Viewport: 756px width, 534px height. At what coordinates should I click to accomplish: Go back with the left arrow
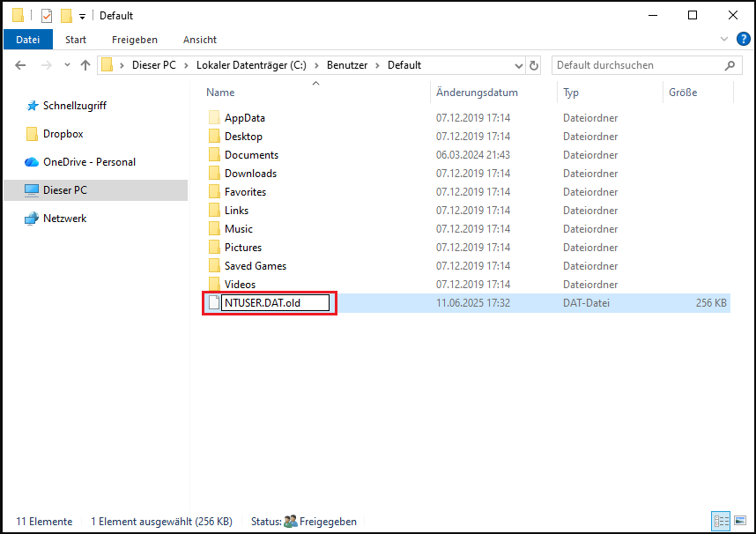point(20,65)
